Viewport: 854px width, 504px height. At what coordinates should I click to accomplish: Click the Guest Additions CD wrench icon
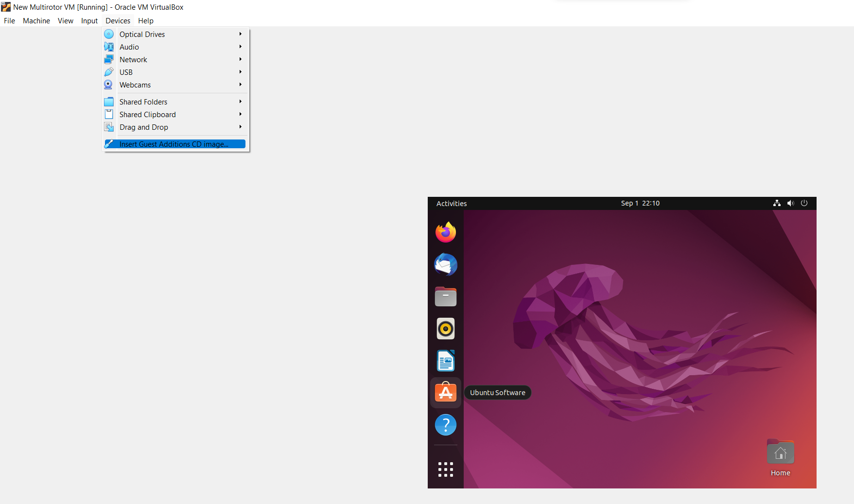109,144
